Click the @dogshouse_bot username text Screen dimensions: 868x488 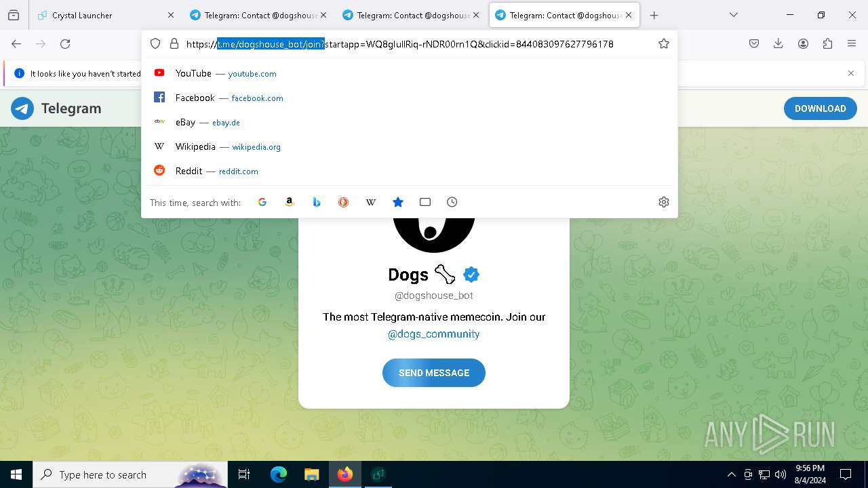[x=434, y=296]
